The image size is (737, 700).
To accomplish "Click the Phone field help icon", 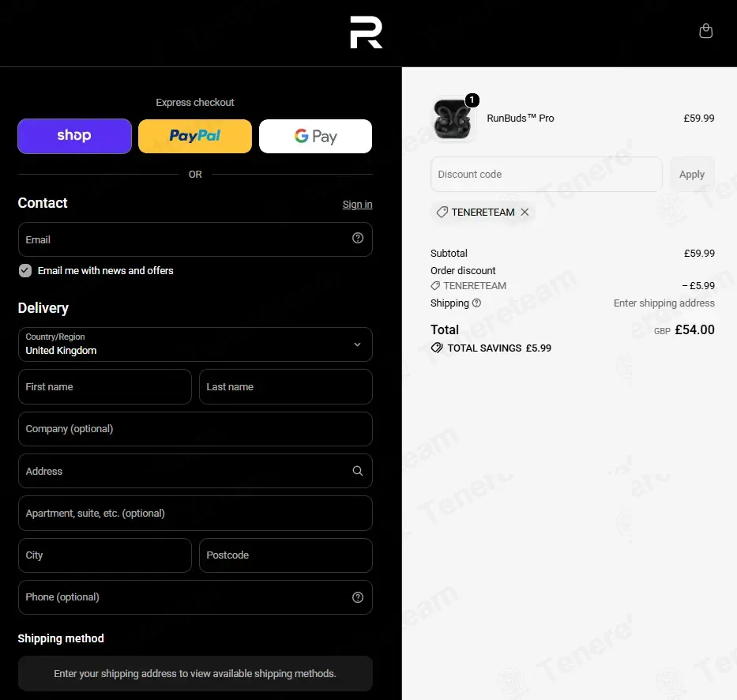I will click(x=358, y=597).
